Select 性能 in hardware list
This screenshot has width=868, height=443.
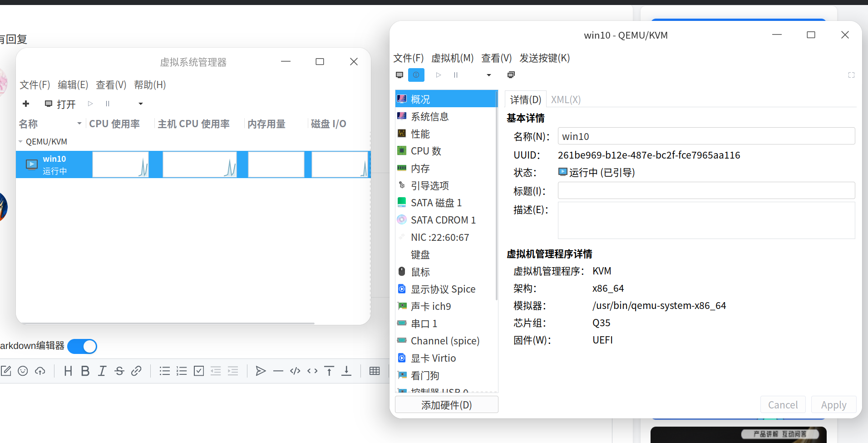tap(447, 134)
